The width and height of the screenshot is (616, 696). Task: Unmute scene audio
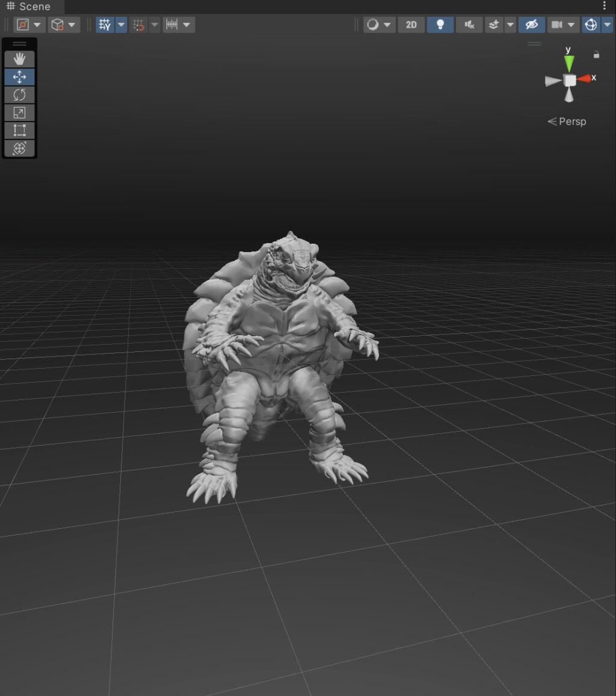[x=469, y=25]
